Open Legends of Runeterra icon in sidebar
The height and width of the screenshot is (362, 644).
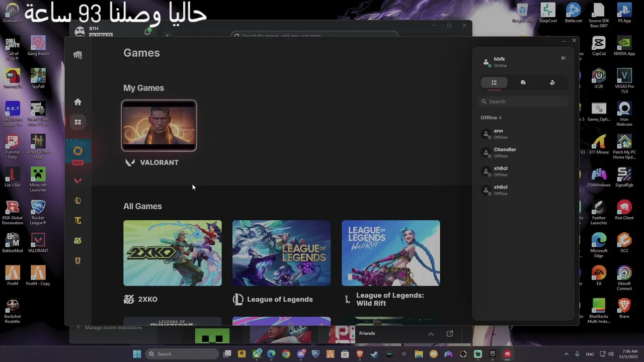click(77, 260)
